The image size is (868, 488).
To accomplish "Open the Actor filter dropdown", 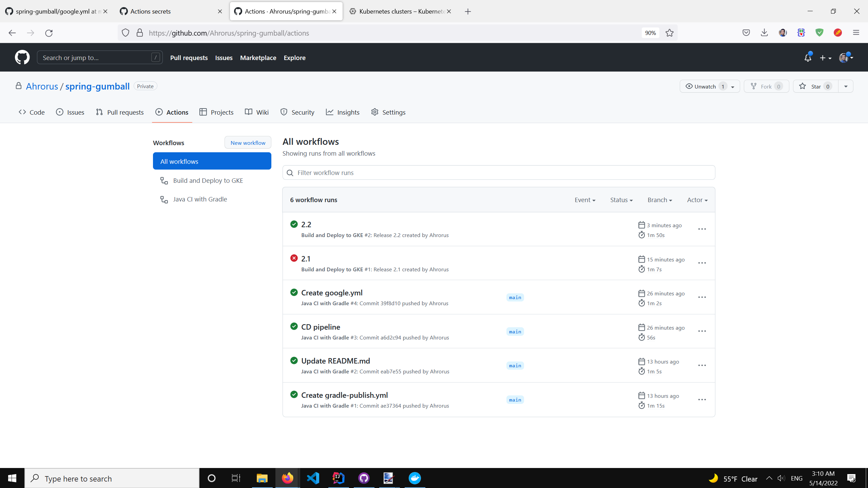I will [697, 200].
